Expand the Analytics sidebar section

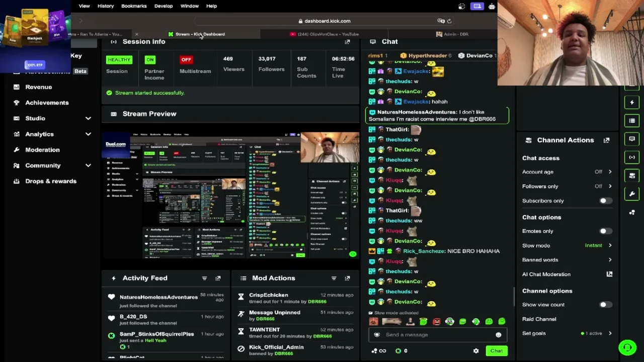coord(88,134)
